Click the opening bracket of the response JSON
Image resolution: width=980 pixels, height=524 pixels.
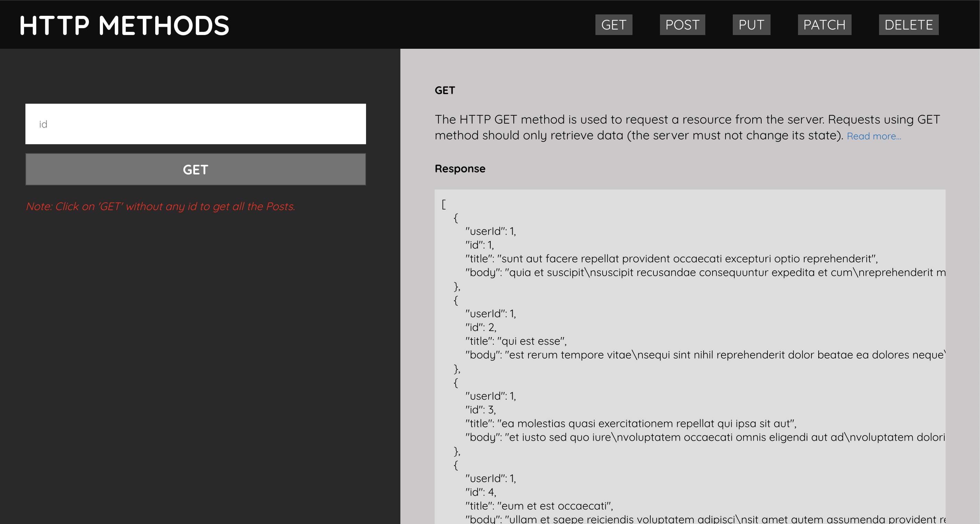click(443, 204)
